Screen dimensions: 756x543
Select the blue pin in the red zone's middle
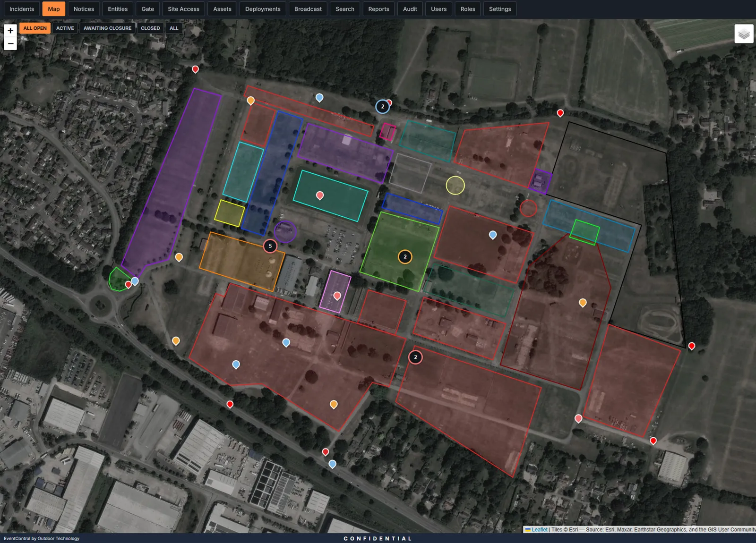pyautogui.click(x=286, y=343)
